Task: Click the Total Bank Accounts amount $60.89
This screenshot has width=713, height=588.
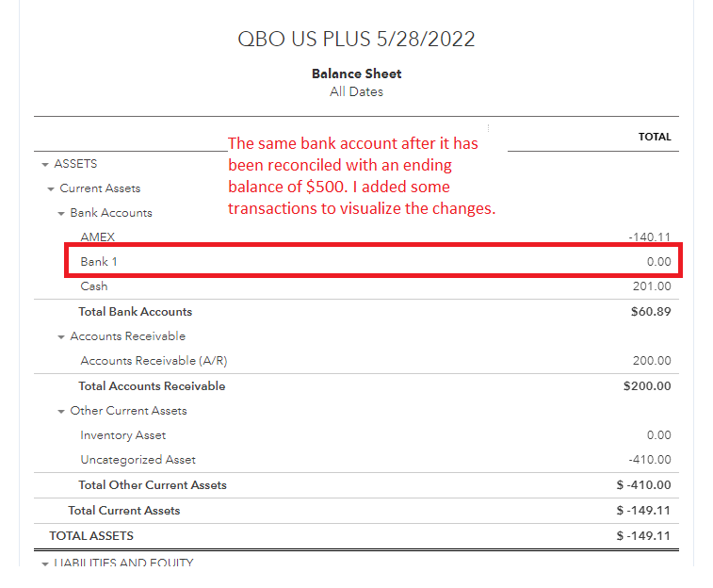Action: 651,312
